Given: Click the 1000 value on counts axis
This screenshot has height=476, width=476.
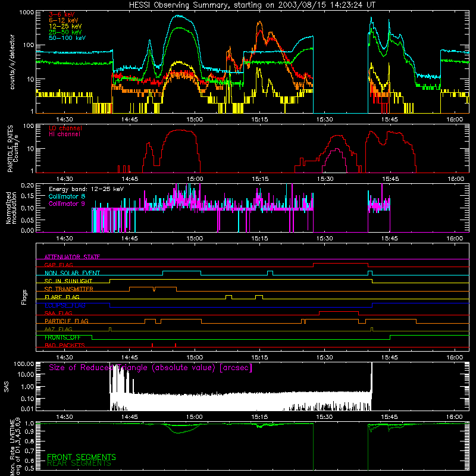Looking at the screenshot, I should [26, 12].
